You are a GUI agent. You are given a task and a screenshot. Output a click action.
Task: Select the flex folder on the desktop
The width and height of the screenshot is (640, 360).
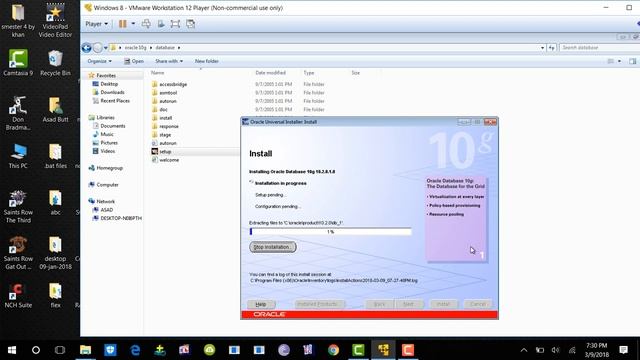point(55,296)
